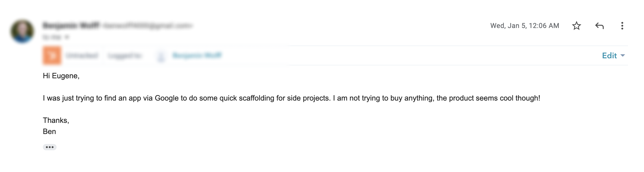Reply to the email from Ben
The height and width of the screenshot is (172, 644).
click(599, 26)
